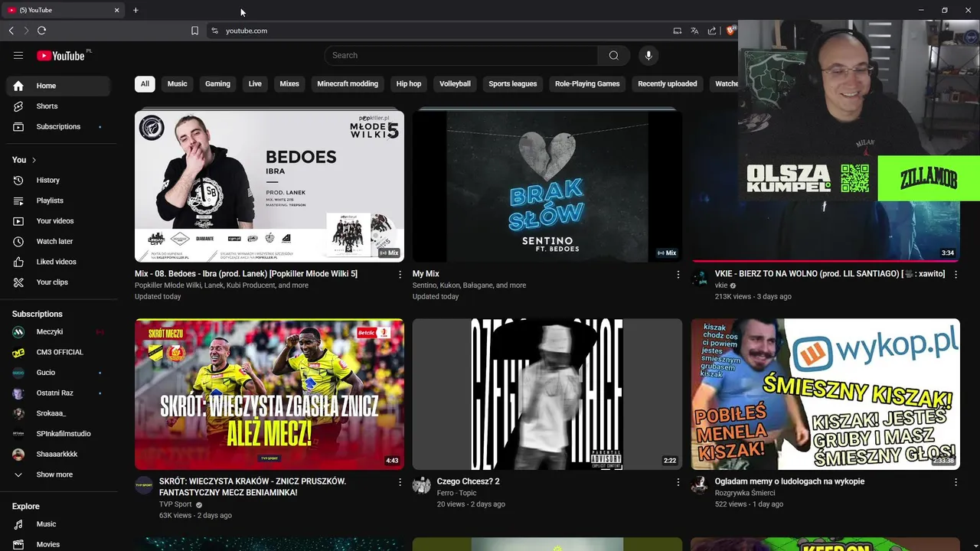Open CM3 OFFICIAL subscription channel
Image resolution: width=980 pixels, height=551 pixels.
coord(58,352)
